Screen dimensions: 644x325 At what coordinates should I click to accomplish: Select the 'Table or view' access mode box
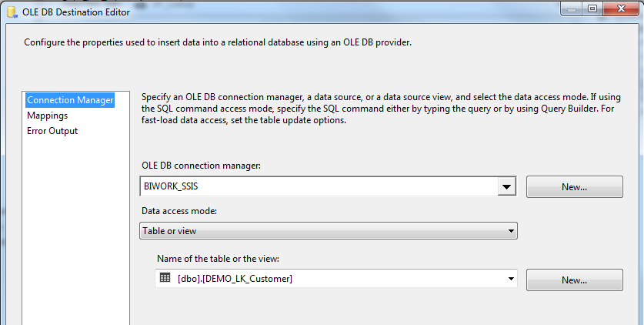[329, 231]
